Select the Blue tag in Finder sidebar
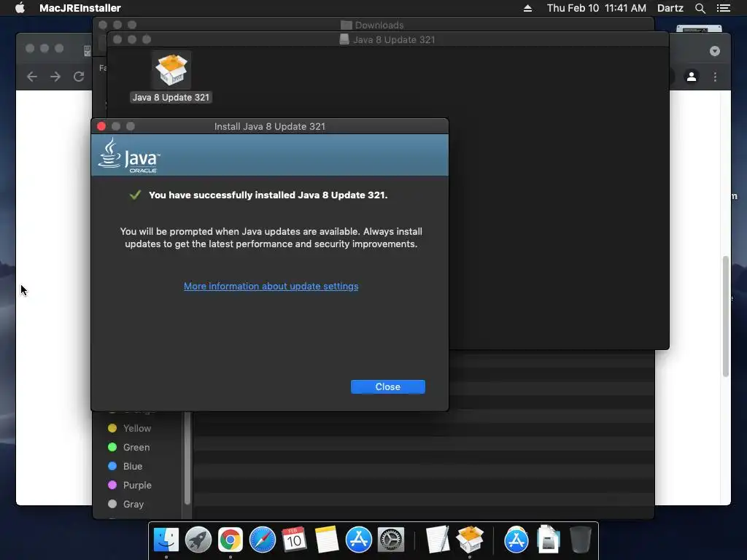747x560 pixels. (x=125, y=466)
